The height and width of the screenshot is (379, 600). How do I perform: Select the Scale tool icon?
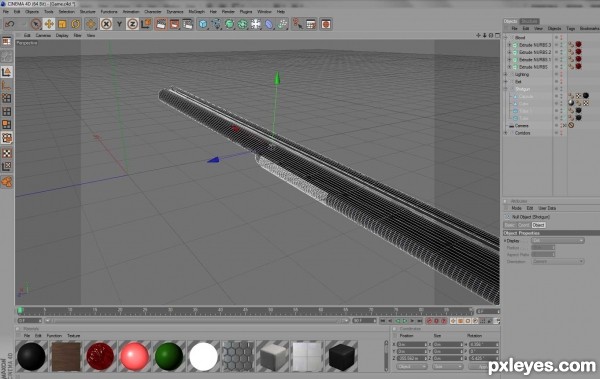pos(62,24)
